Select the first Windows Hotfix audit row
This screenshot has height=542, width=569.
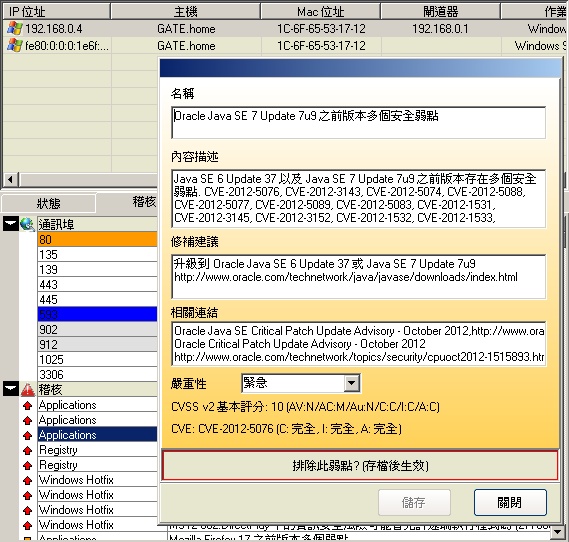97,480
